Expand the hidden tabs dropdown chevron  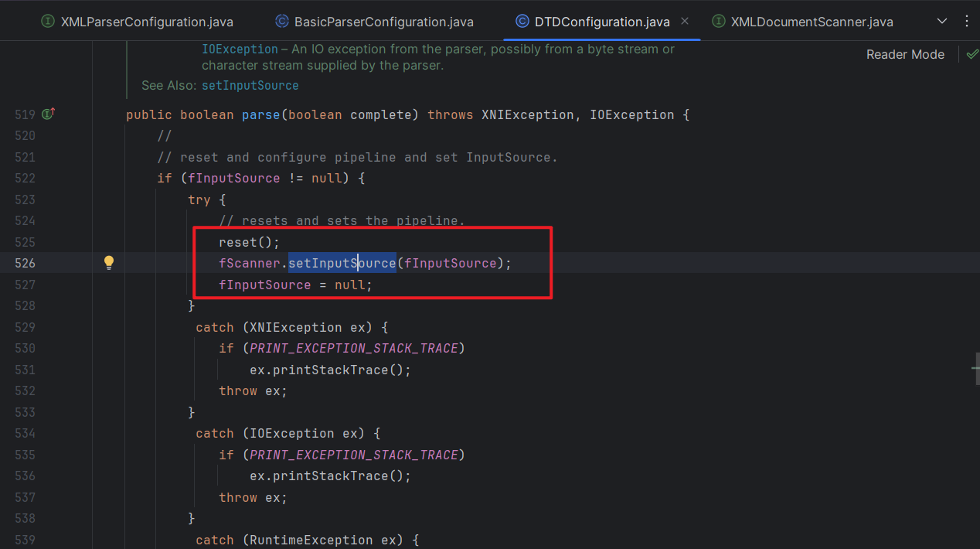point(941,21)
